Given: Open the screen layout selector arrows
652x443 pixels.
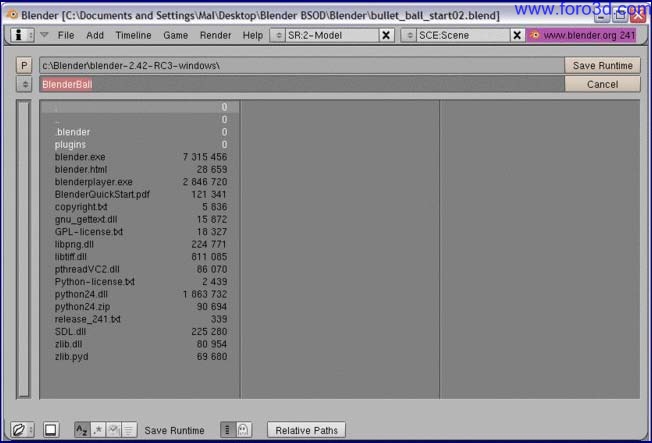Looking at the screenshot, I should pyautogui.click(x=278, y=35).
